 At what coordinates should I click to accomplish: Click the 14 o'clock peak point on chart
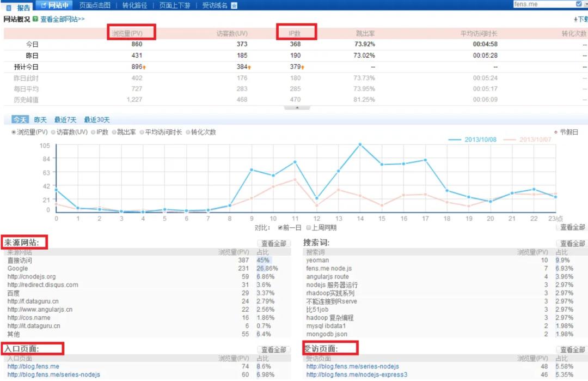tap(360, 144)
